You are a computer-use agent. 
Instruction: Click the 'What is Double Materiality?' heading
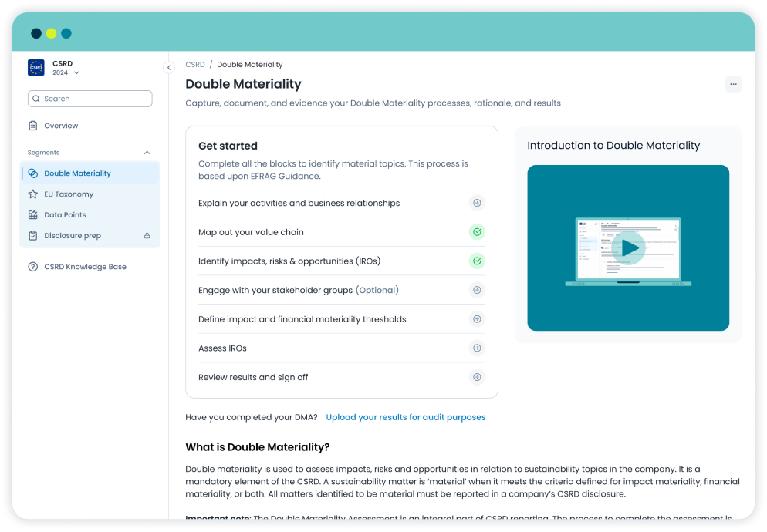coord(258,447)
